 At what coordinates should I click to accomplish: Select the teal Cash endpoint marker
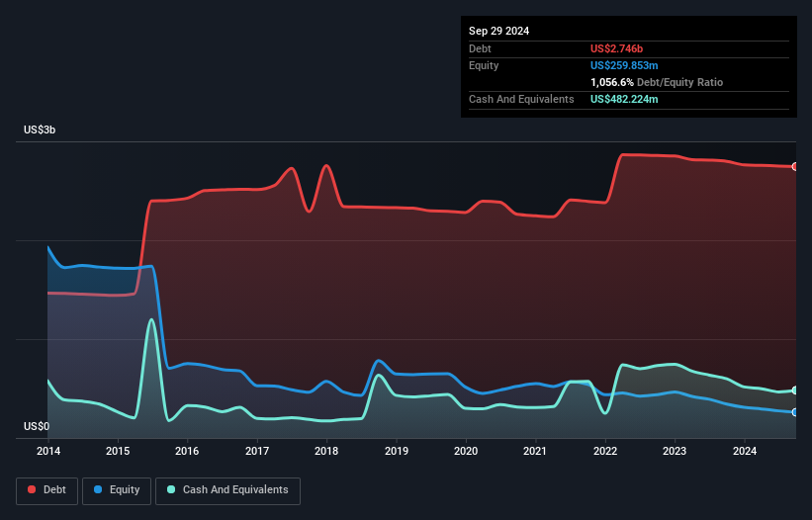point(795,390)
